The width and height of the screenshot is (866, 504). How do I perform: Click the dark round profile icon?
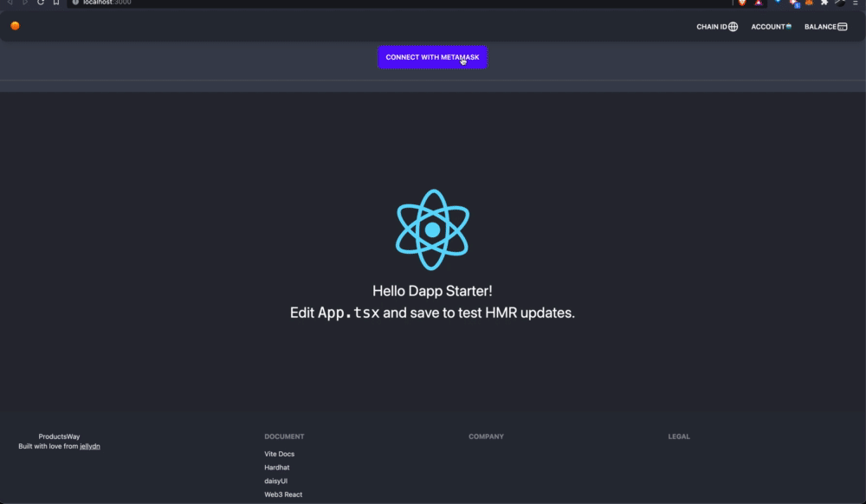tap(840, 3)
